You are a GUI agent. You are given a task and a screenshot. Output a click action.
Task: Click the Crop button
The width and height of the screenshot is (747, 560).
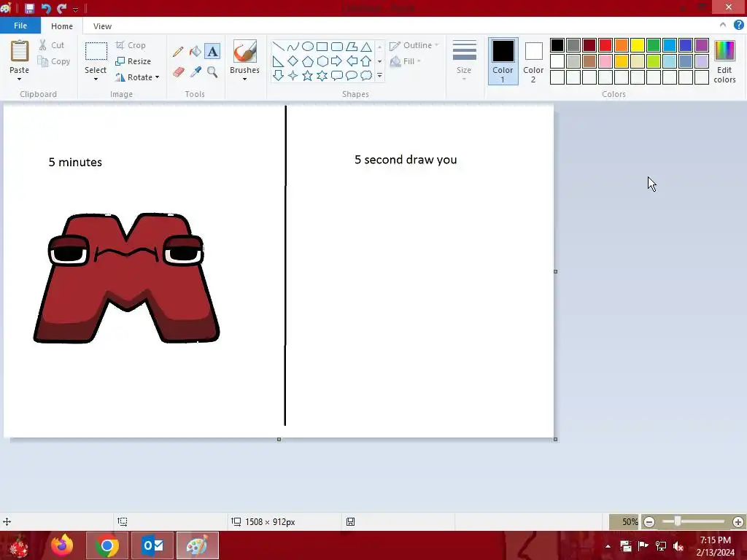pyautogui.click(x=131, y=45)
